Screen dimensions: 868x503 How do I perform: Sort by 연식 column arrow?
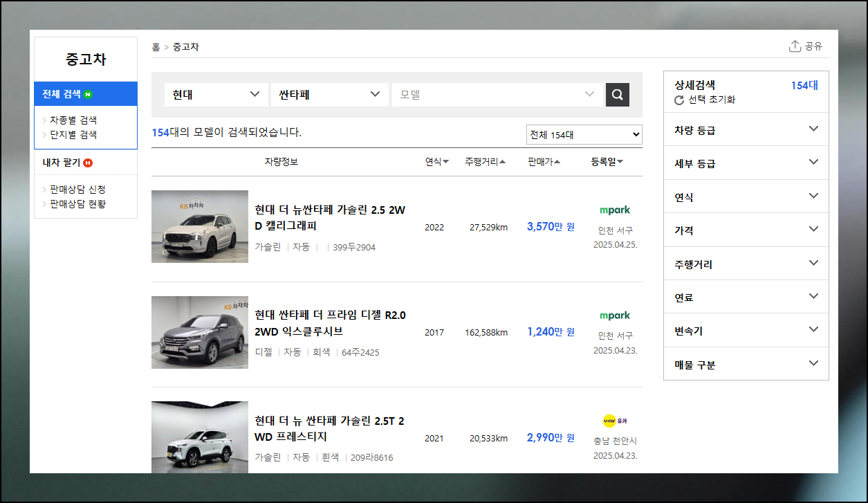pyautogui.click(x=445, y=162)
